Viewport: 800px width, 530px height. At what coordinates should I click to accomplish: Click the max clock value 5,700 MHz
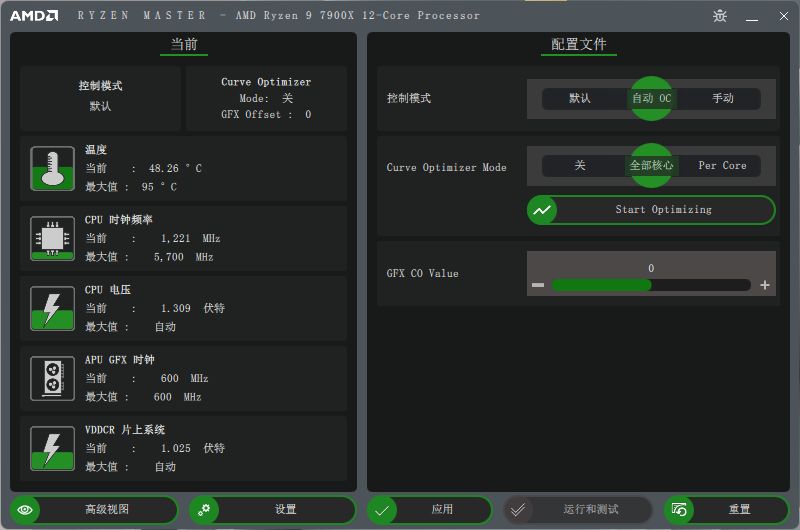coord(184,257)
